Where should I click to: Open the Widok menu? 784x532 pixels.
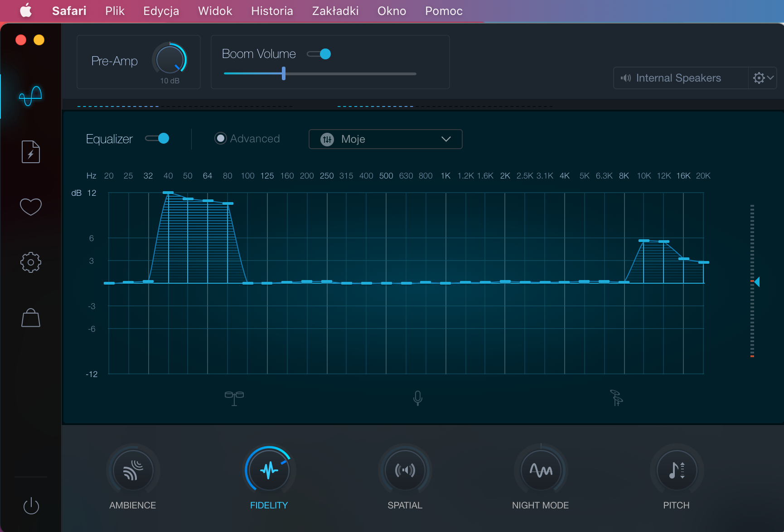(x=215, y=11)
